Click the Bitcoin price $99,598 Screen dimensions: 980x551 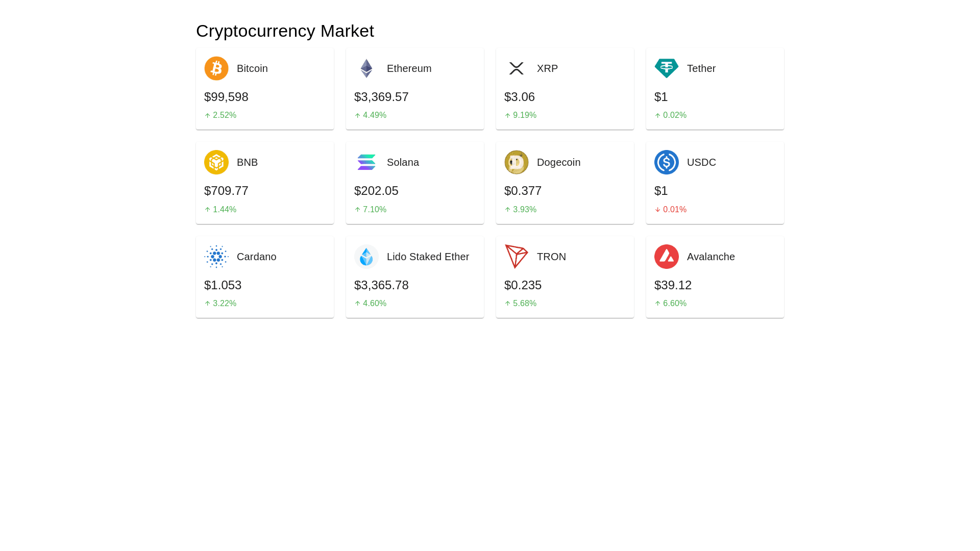[x=226, y=97]
